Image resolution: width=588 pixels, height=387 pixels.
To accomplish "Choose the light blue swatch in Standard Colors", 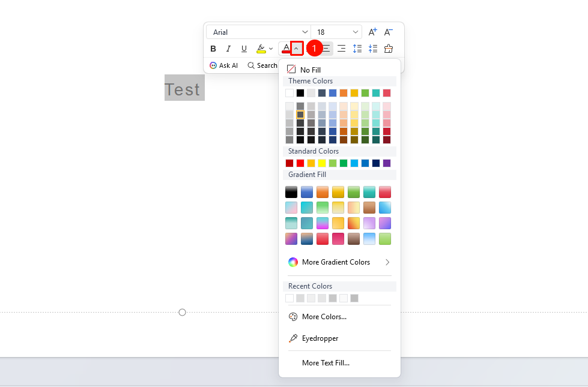I will click(x=354, y=163).
